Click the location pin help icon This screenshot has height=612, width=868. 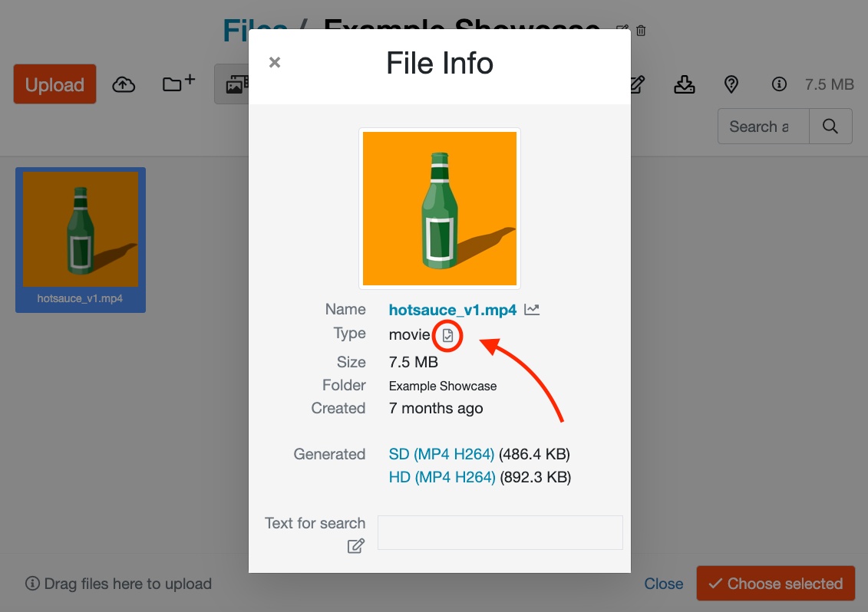[x=731, y=84]
